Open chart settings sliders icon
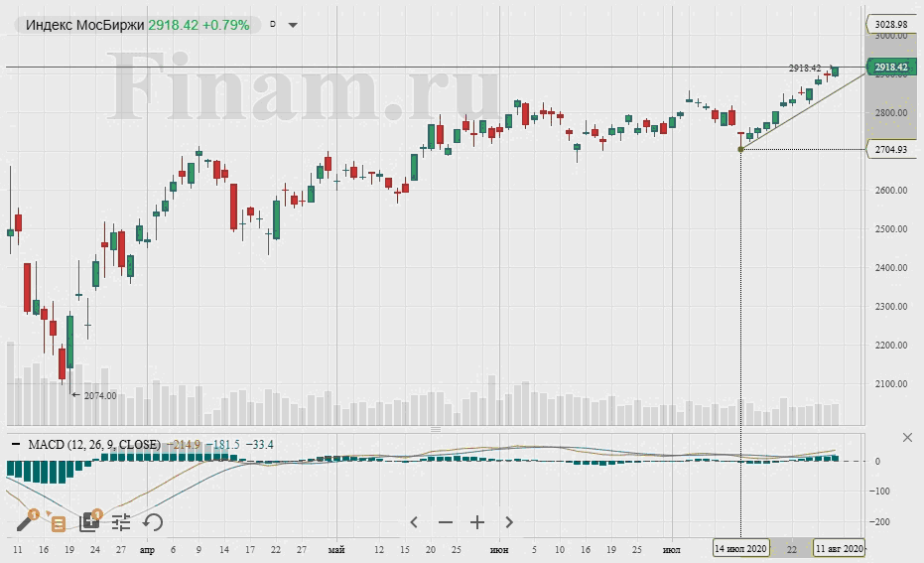This screenshot has height=563, width=924. click(121, 522)
